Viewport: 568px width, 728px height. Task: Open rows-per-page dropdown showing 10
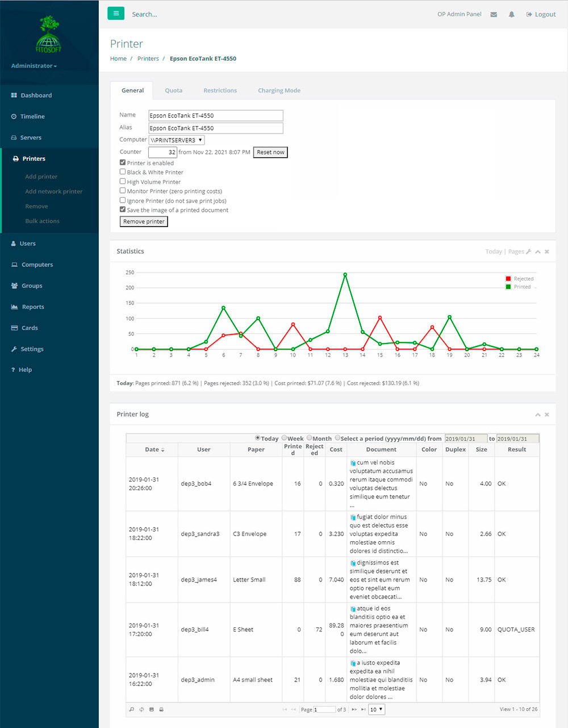377,709
